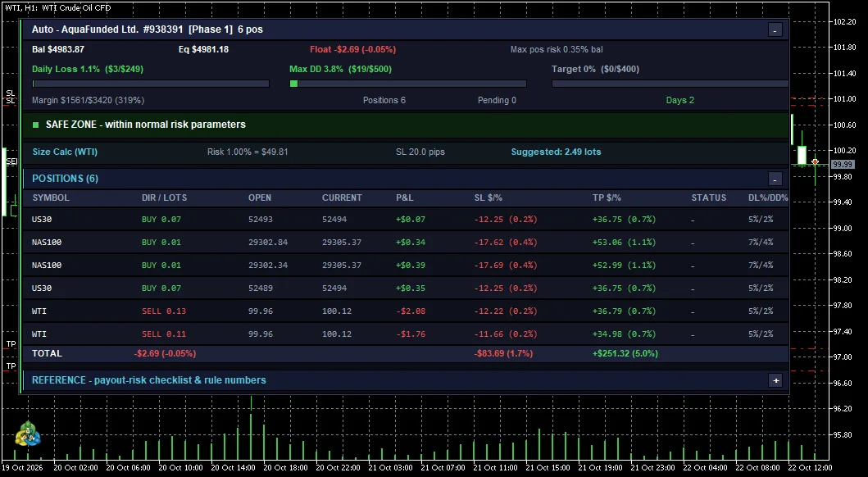Image resolution: width=868 pixels, height=477 pixels.
Task: Click the -11.66 (0.2%) SL cell
Action: 506,334
